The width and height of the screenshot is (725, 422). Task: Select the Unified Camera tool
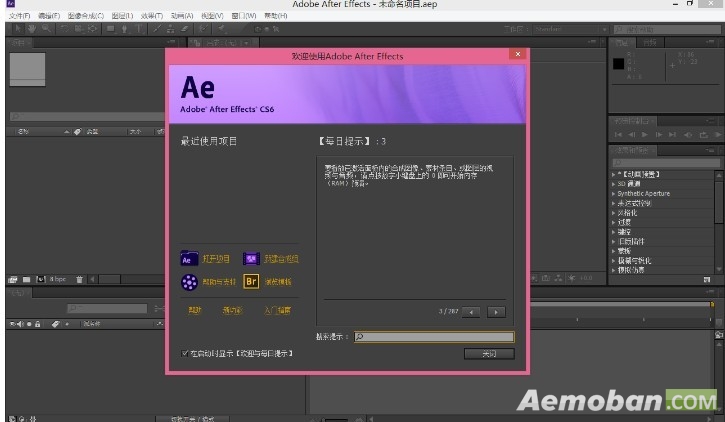point(79,29)
